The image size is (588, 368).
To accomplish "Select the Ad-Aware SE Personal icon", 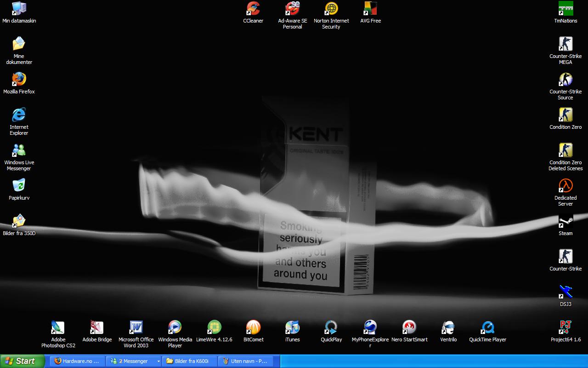I will coord(292,8).
